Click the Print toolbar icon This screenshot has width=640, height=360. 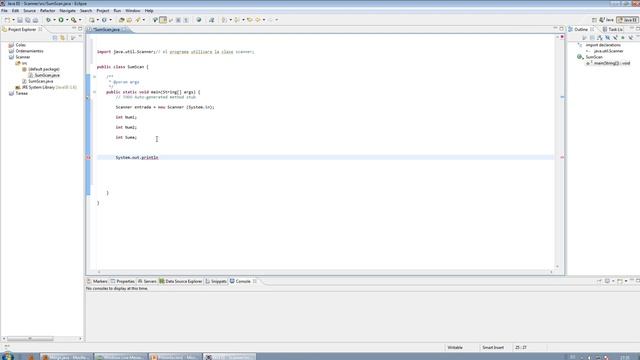click(x=35, y=20)
